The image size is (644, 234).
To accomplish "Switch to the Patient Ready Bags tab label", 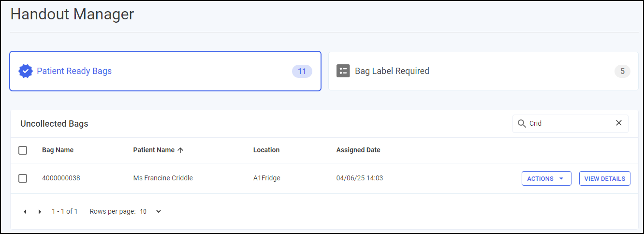I will [x=74, y=71].
